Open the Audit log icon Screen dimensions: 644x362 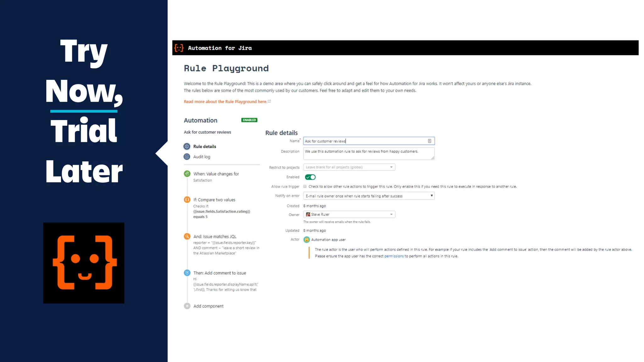[x=187, y=156]
